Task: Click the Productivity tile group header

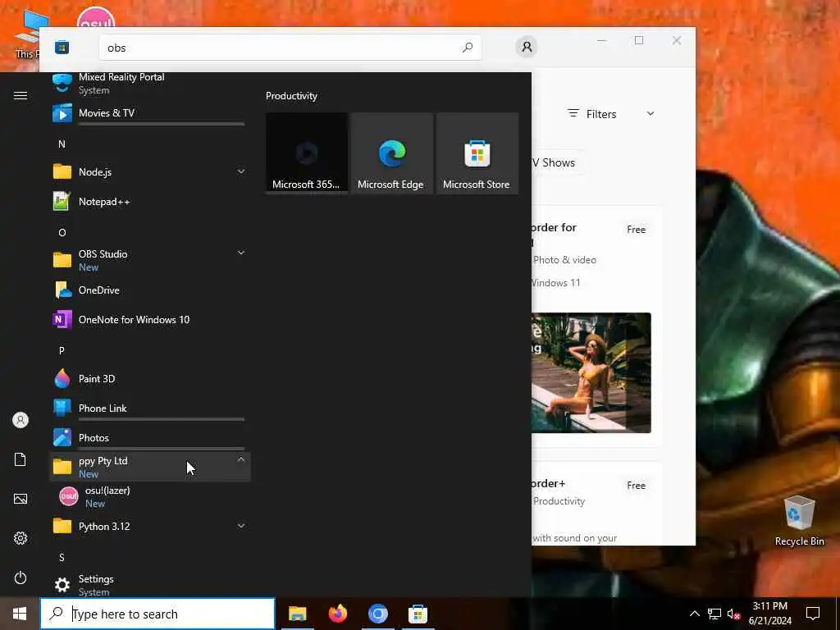Action: (x=291, y=96)
